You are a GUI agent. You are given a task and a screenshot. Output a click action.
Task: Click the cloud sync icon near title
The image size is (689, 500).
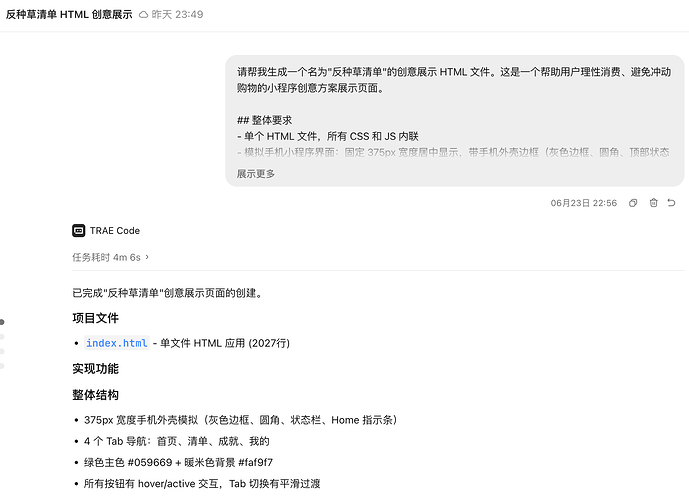pos(143,15)
